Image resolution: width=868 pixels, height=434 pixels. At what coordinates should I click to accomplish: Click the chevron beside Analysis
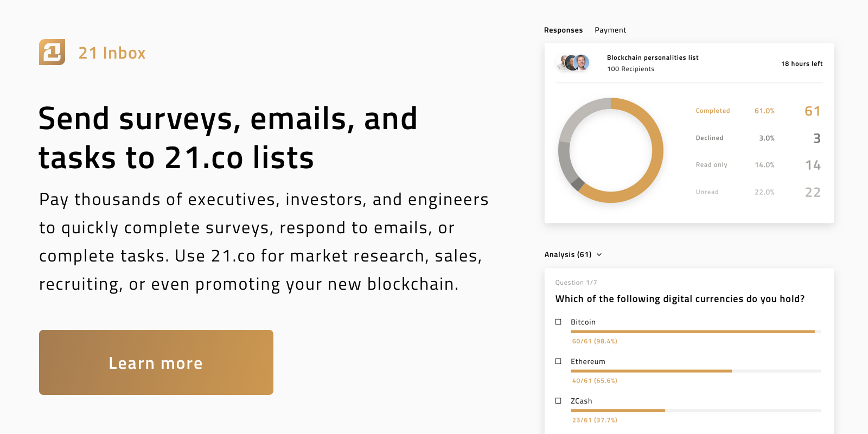tap(599, 254)
